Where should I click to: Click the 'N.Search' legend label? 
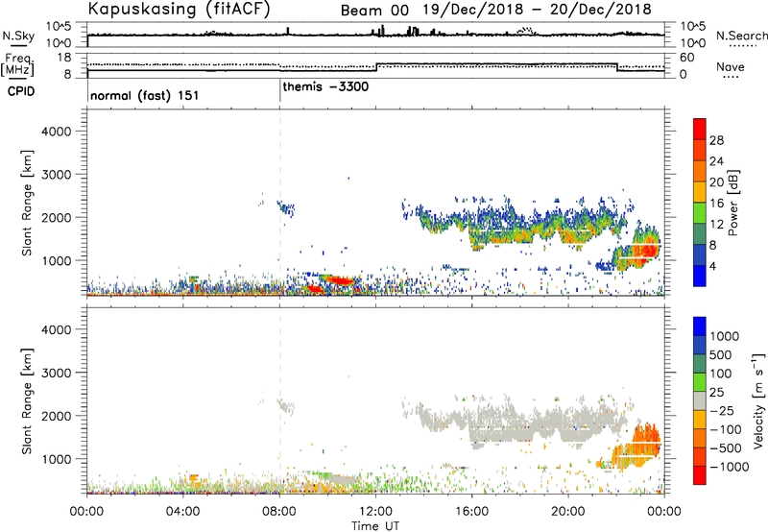point(742,36)
